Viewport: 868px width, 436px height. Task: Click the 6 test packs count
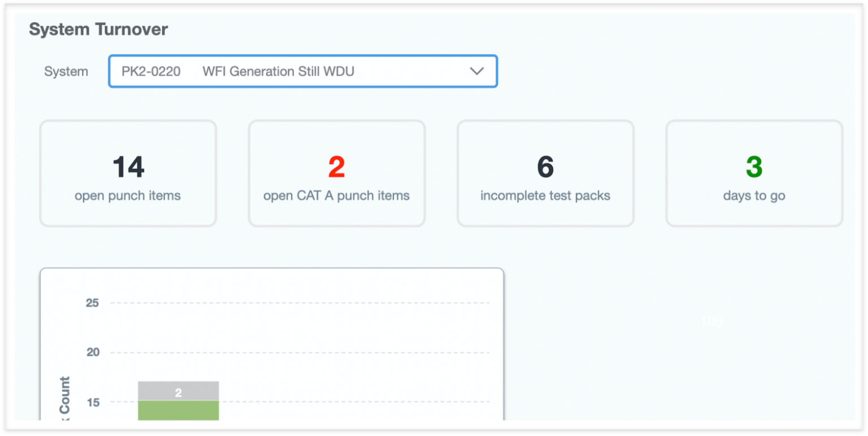point(545,167)
